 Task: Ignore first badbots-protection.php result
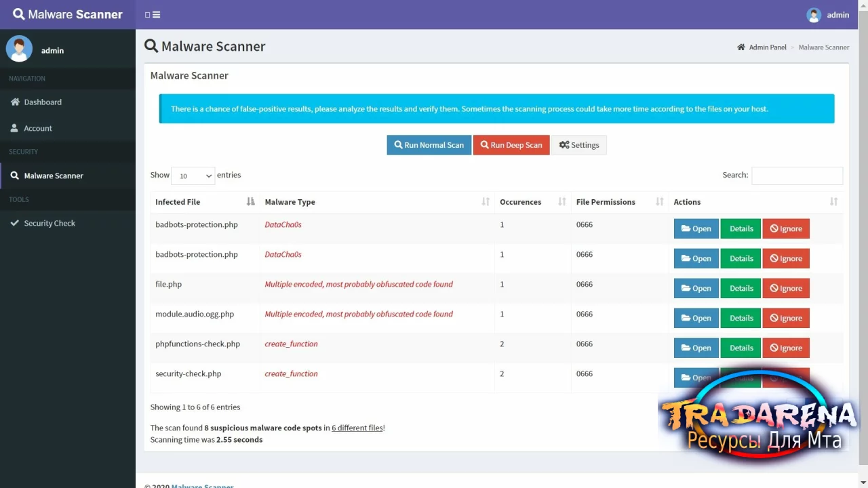(786, 228)
